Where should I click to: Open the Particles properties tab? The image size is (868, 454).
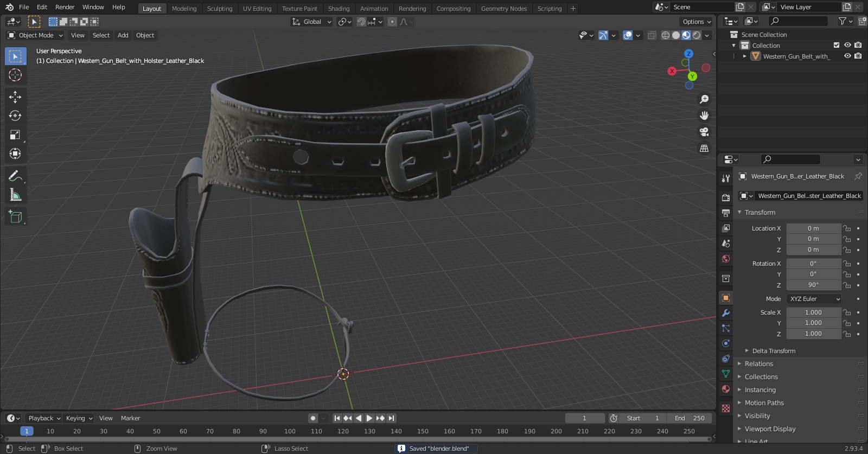726,328
